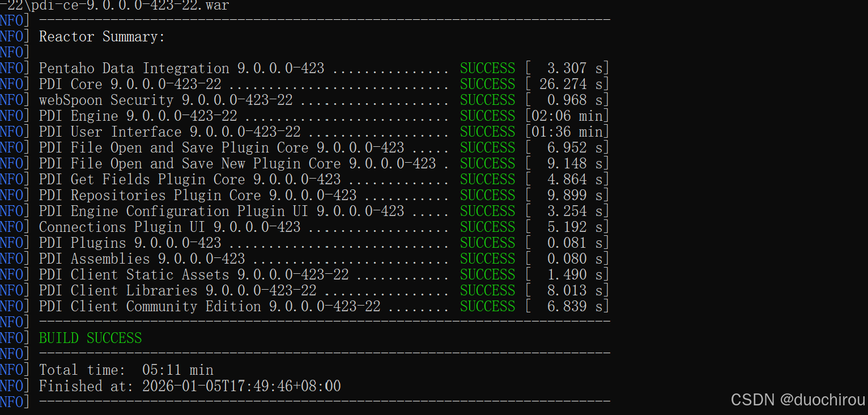Select 'webSpoon Security 9.0.0.0-423-22' text

[166, 100]
